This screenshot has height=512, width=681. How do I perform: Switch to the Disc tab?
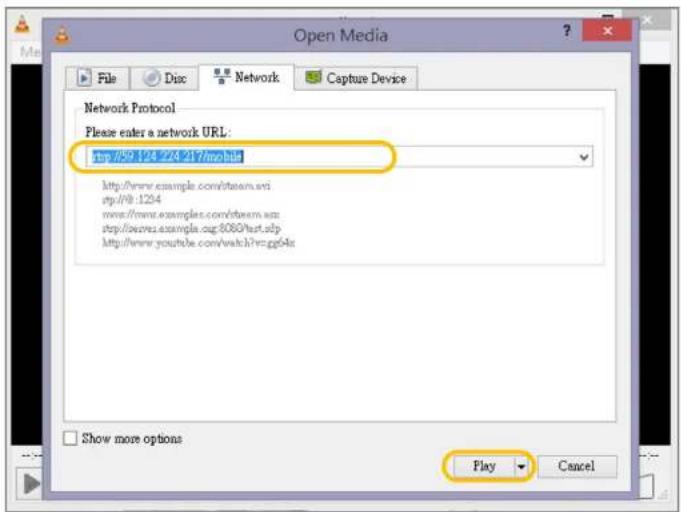(x=165, y=79)
